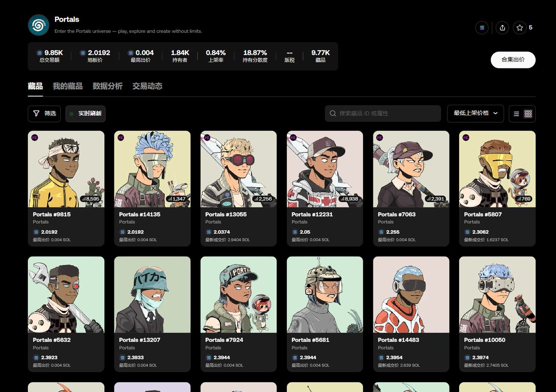Click the 2.255 price on Portals #7063
556x392 pixels.
point(392,232)
